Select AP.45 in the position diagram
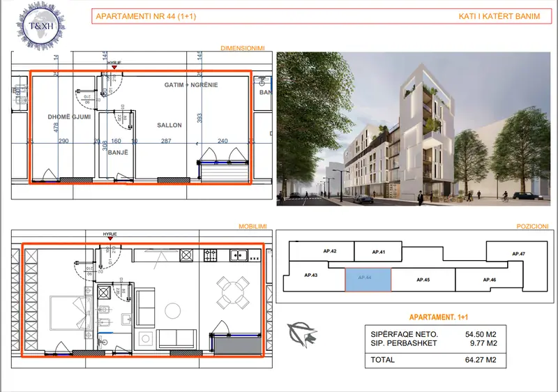 pos(423,280)
